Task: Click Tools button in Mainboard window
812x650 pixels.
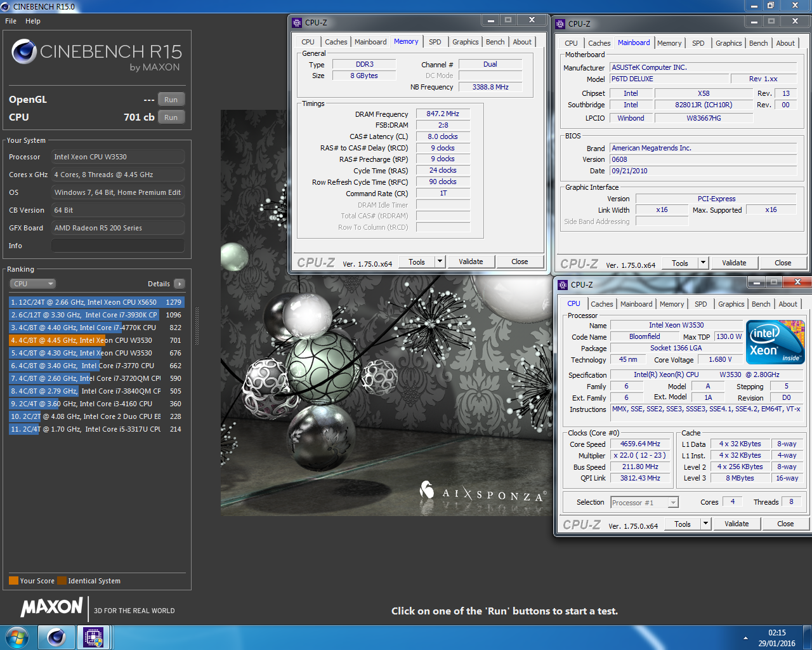Action: click(x=680, y=263)
